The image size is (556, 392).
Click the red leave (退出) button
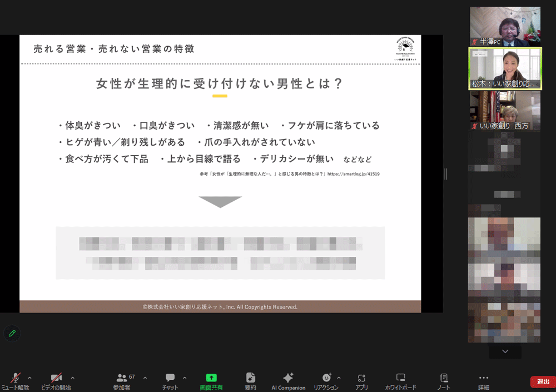[x=543, y=381]
